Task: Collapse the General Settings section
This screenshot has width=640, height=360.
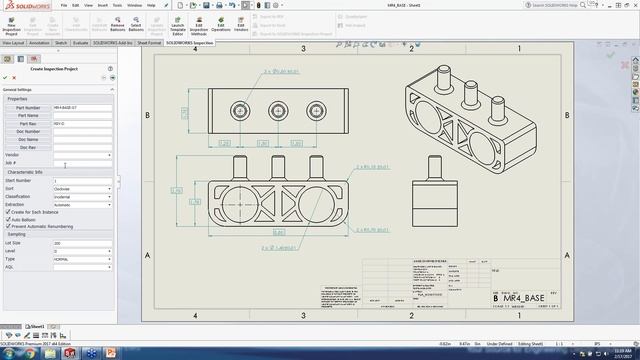Action: 112,89
